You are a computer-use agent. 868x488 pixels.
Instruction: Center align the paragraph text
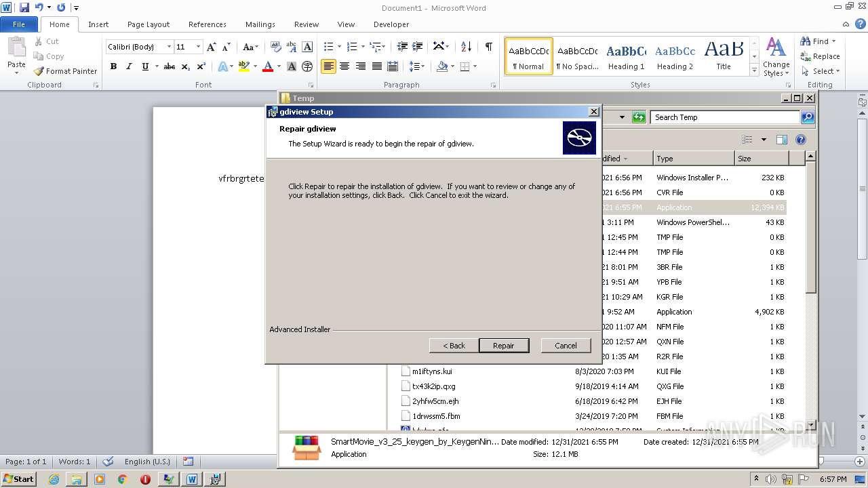click(x=344, y=66)
